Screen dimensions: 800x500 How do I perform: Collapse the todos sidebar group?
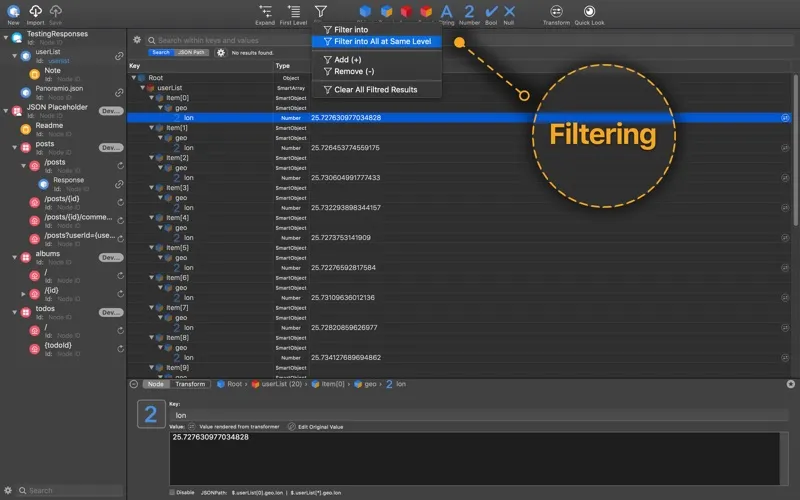[14, 312]
